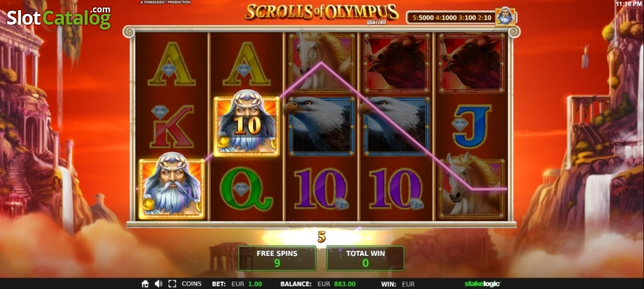644x289 pixels.
Task: Toggle fullscreen mode with the bracket icon
Action: coord(172,284)
